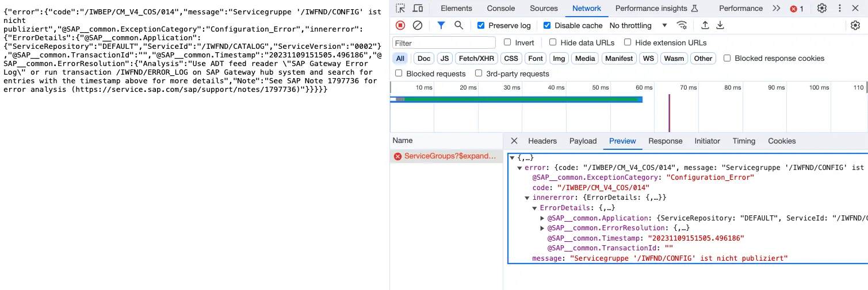Clear the network log
This screenshot has height=290, width=868.
418,25
